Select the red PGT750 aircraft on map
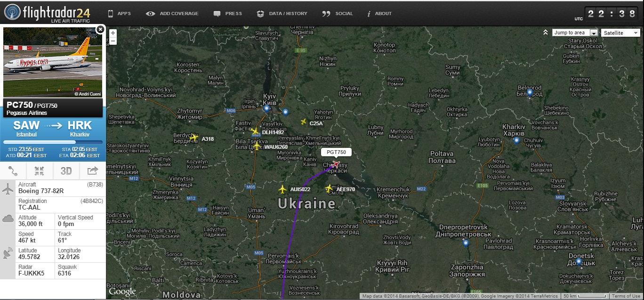 pos(336,164)
